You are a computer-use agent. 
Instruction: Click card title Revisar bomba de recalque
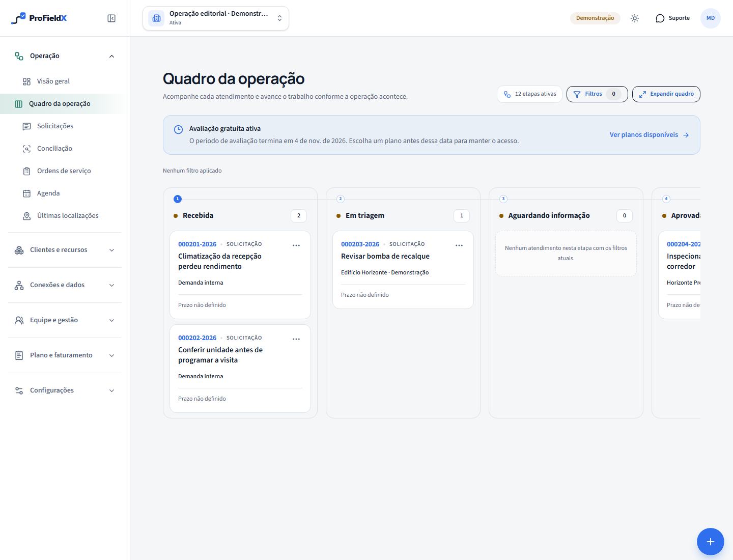(385, 257)
